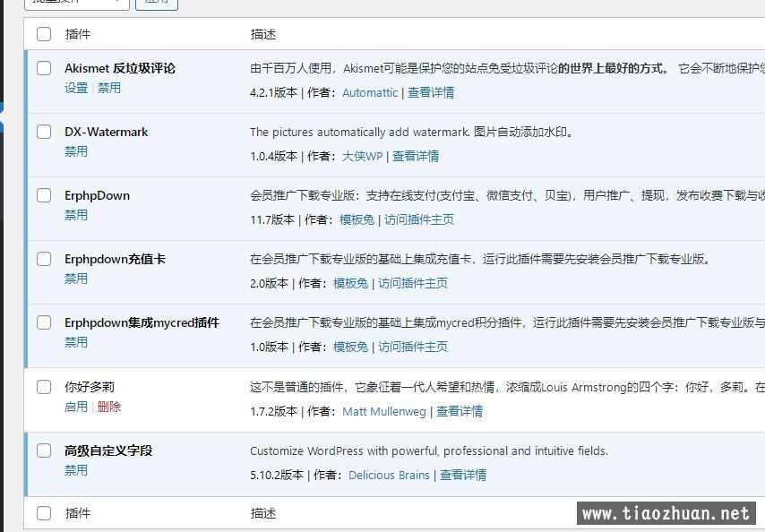765x532 pixels.
Task: Click DX-Watermark description about automatic watermark
Action: (x=411, y=133)
